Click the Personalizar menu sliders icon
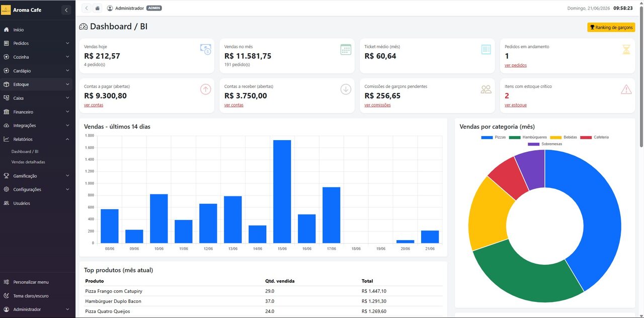 coord(6,282)
